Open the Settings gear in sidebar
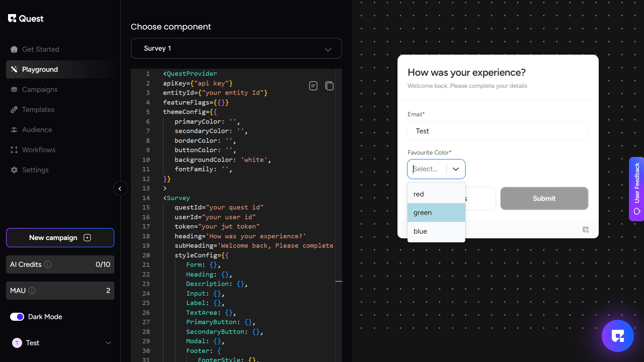The height and width of the screenshot is (362, 644). click(14, 170)
